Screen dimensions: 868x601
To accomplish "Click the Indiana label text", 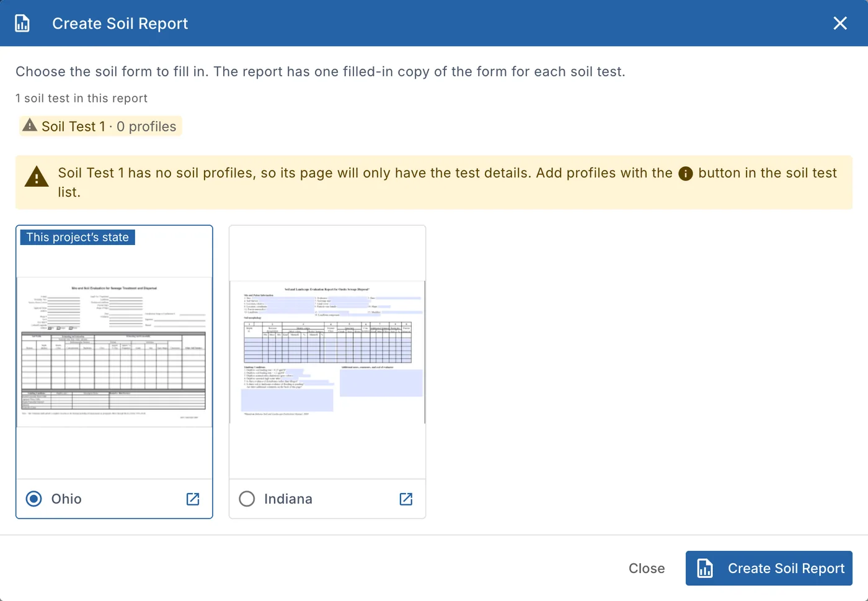I will [288, 499].
